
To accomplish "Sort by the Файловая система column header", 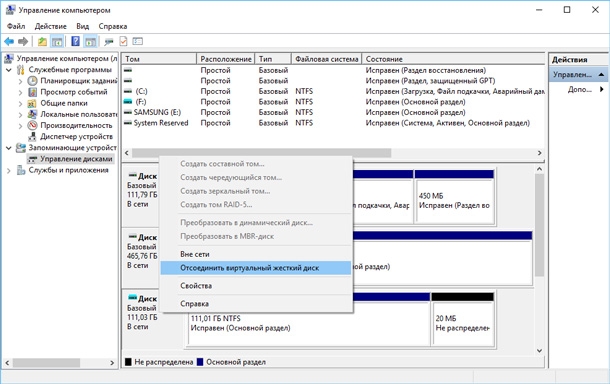I will (326, 59).
